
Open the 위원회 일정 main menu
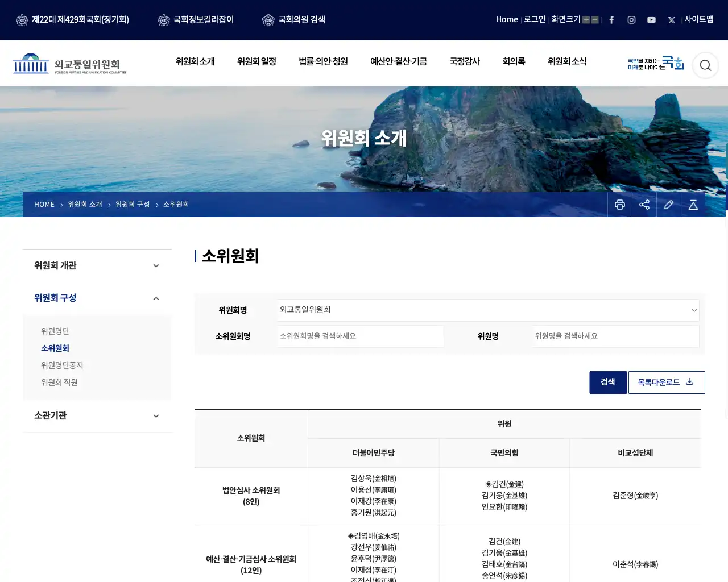point(257,61)
